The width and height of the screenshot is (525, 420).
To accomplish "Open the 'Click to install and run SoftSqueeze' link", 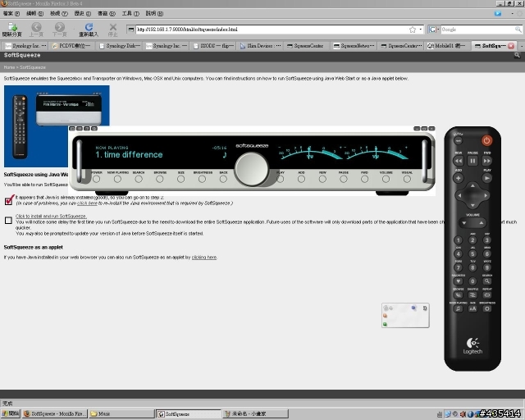I will tap(51, 216).
